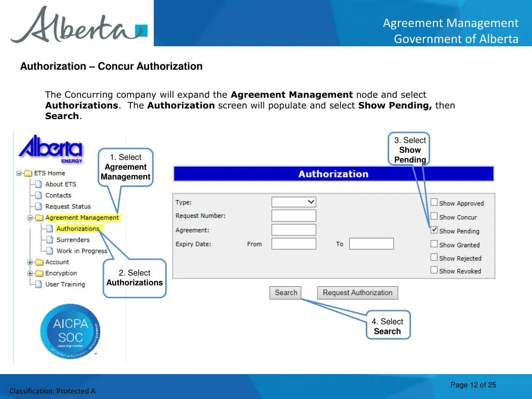Enable the Show Approved checkbox
The height and width of the screenshot is (399, 532).
[434, 202]
